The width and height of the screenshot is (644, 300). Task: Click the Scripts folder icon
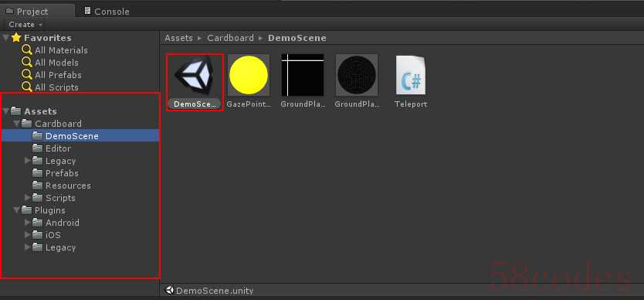[38, 197]
